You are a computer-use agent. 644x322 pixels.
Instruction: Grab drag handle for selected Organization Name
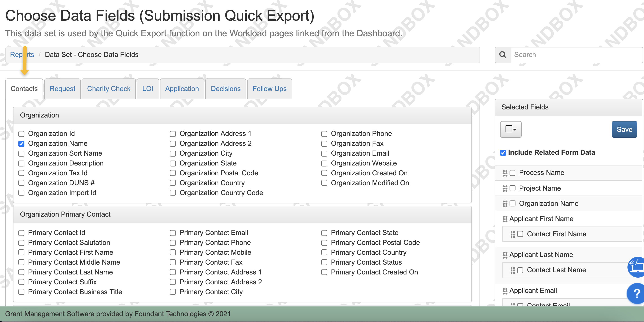pyautogui.click(x=505, y=204)
